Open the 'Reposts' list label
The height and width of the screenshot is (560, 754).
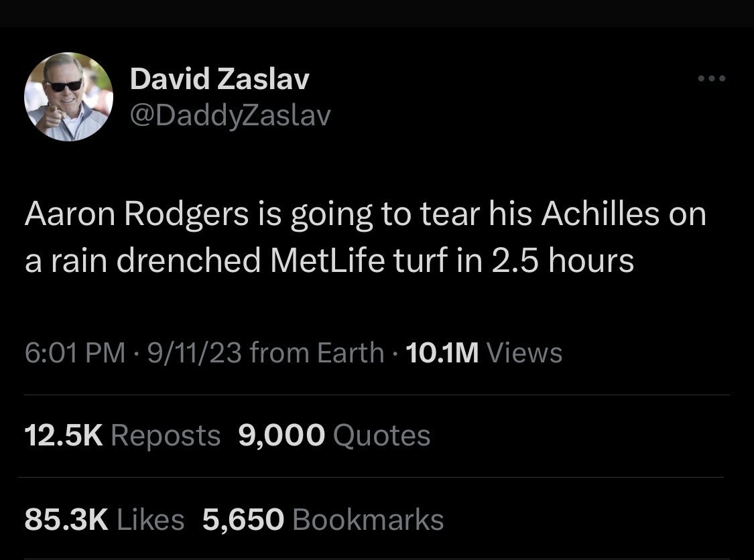pos(165,436)
